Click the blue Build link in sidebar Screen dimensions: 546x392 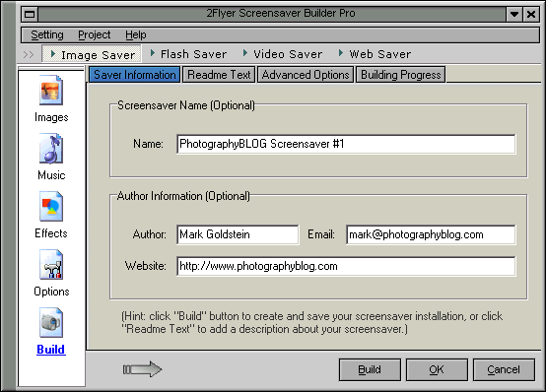pyautogui.click(x=51, y=350)
